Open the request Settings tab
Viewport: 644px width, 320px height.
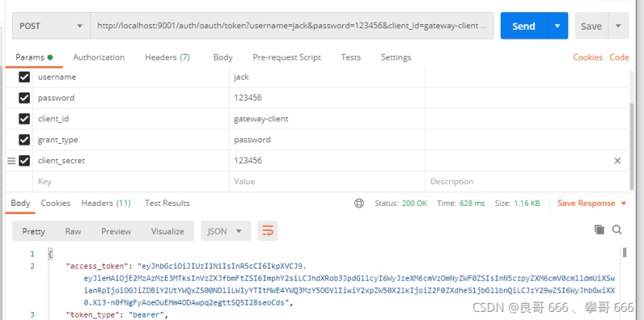tap(396, 57)
